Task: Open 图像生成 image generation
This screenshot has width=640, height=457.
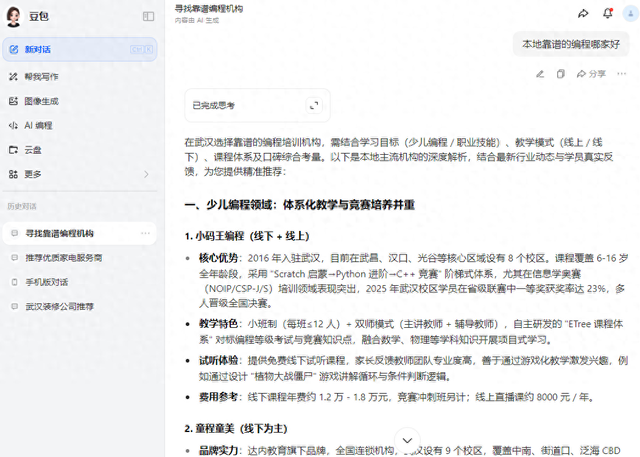Action: [80, 101]
